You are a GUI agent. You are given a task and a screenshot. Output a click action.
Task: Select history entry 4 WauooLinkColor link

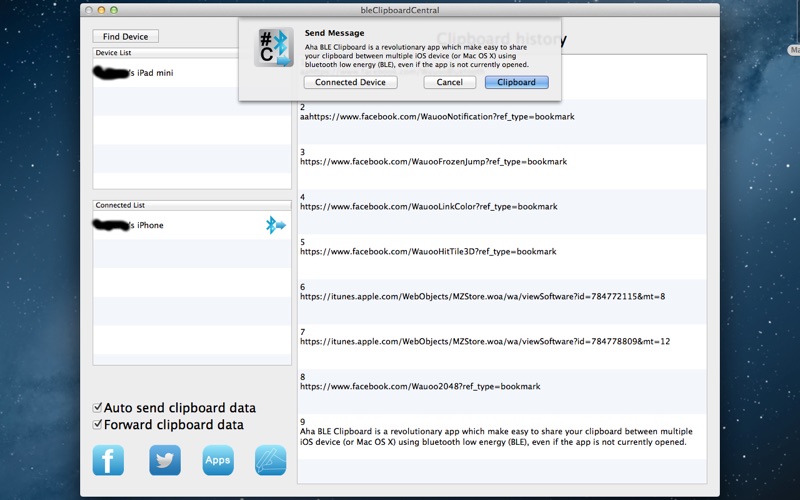pos(502,211)
